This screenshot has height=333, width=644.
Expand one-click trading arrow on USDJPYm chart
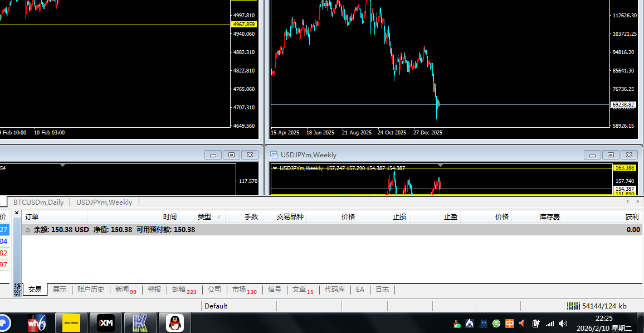(275, 168)
